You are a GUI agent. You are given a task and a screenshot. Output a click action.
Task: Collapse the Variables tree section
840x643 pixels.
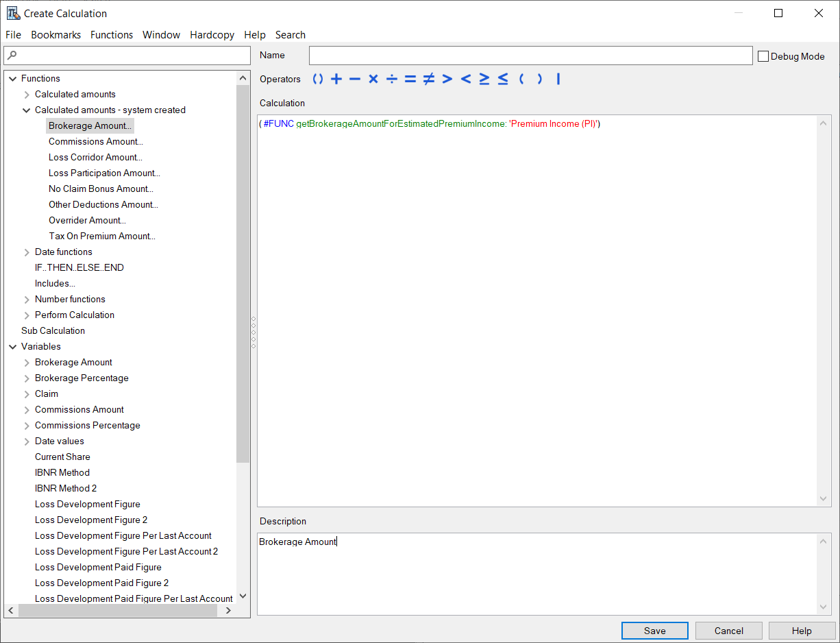pyautogui.click(x=12, y=347)
